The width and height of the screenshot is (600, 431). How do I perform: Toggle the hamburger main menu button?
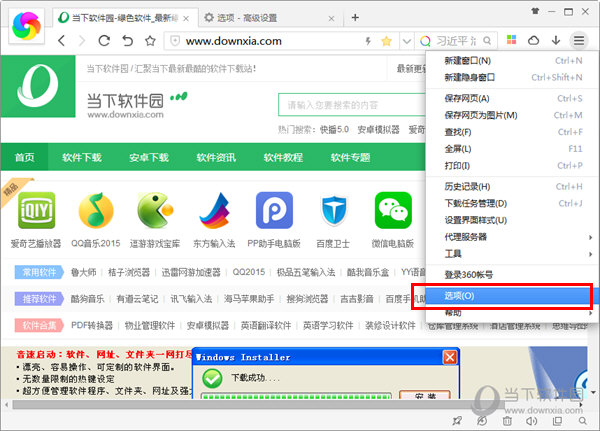click(x=579, y=40)
